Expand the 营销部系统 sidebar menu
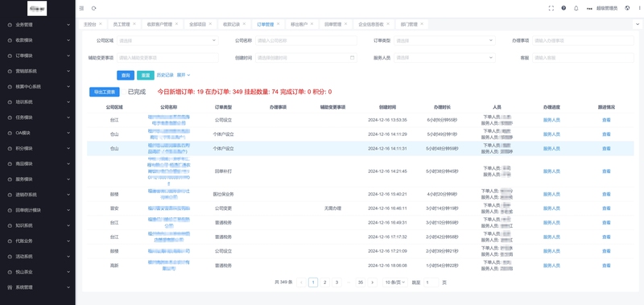 click(x=37, y=71)
